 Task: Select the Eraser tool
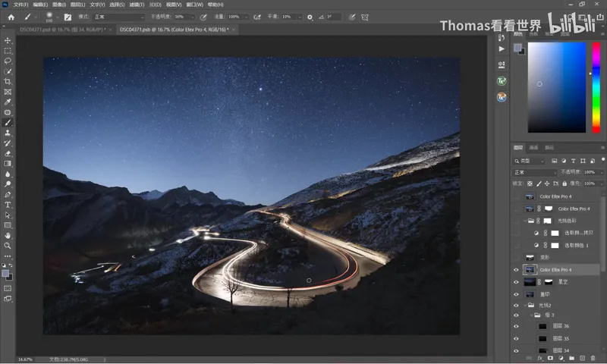tap(8, 154)
